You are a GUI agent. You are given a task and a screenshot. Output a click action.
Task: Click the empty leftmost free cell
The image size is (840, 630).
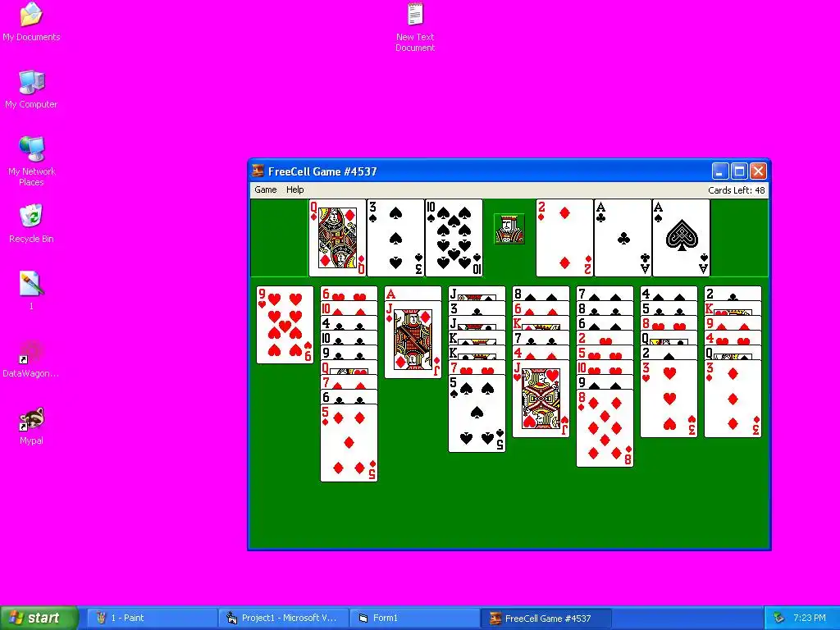click(280, 238)
